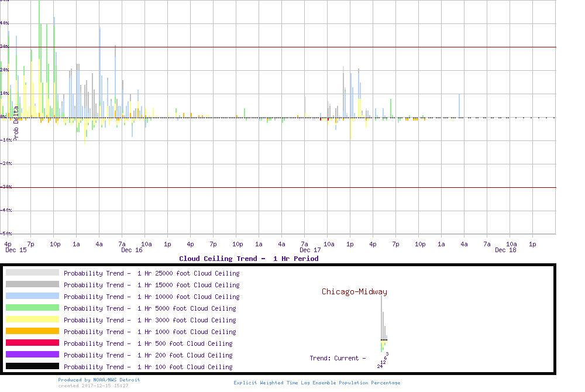Click the 'Cloud Ceiling Trend - 1 Hr Period' title
The height and width of the screenshot is (392, 585).
[249, 258]
